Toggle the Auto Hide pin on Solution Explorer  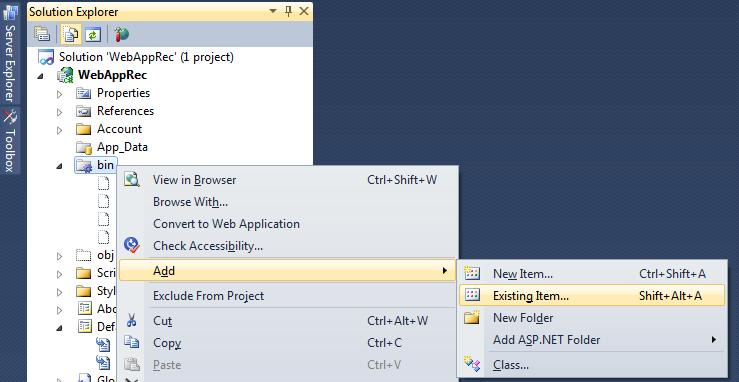pos(288,11)
